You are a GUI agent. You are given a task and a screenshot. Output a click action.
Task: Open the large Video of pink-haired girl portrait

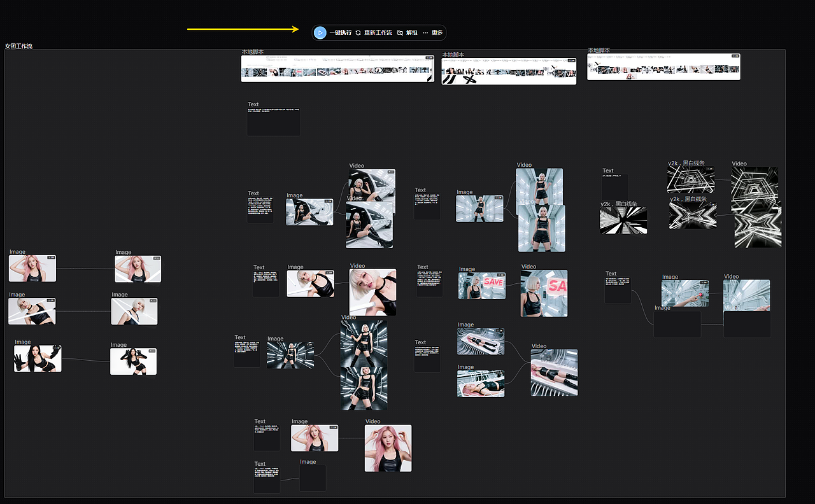click(388, 449)
